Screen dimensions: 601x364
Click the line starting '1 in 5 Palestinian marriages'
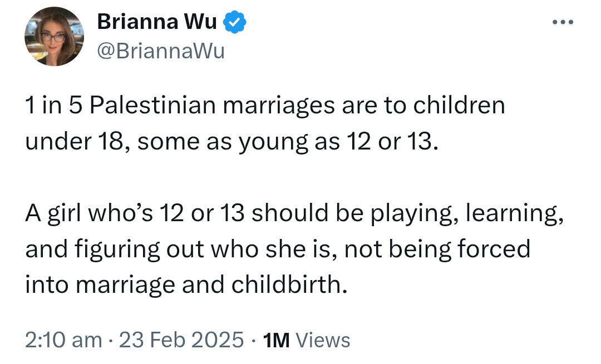pos(265,106)
